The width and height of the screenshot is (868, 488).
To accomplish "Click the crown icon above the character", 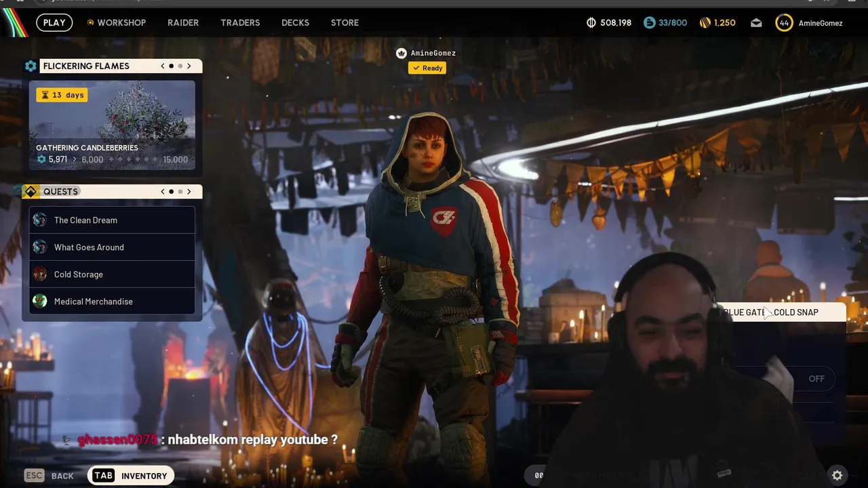I will [401, 53].
